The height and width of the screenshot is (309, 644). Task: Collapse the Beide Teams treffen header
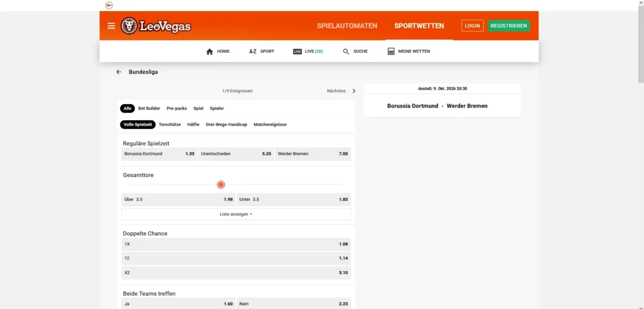[x=149, y=294]
